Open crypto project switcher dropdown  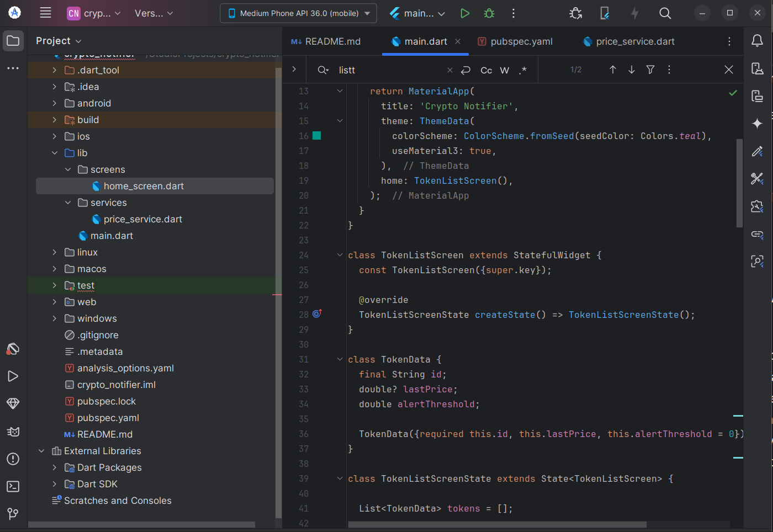[94, 13]
